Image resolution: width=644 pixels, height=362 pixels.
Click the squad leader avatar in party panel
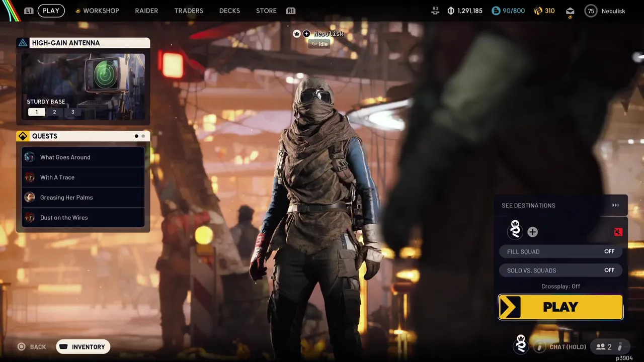tap(515, 230)
